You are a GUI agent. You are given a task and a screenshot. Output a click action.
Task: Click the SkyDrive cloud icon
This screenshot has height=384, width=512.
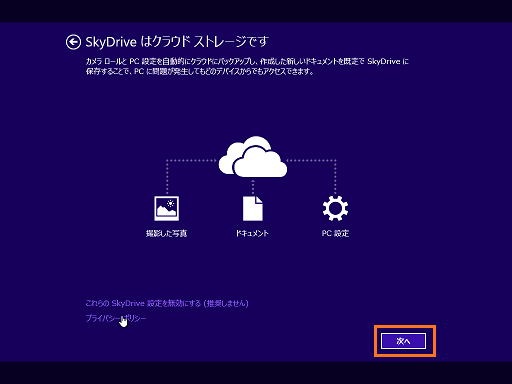pyautogui.click(x=253, y=157)
